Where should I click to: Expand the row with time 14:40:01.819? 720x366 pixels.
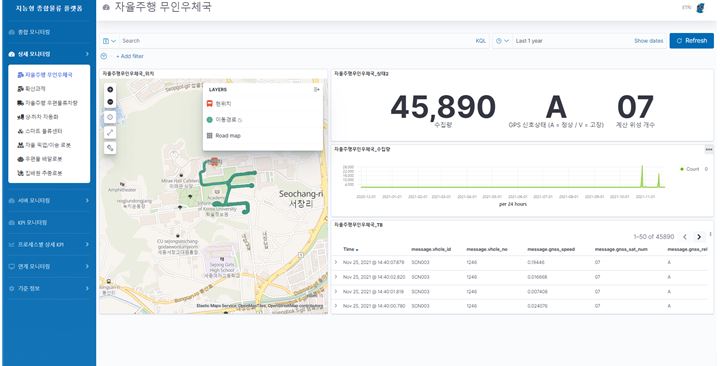pyautogui.click(x=336, y=292)
